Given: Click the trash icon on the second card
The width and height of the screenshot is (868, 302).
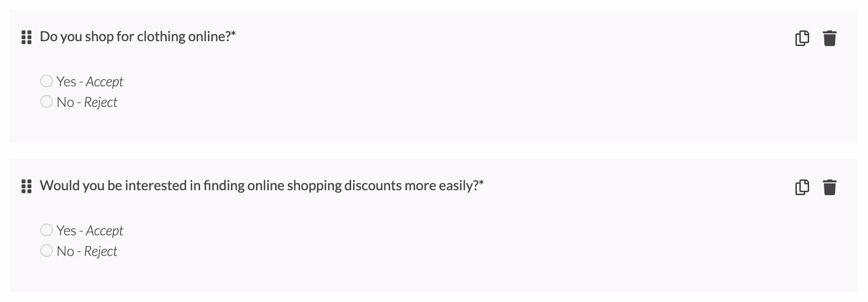Looking at the screenshot, I should [x=830, y=187].
